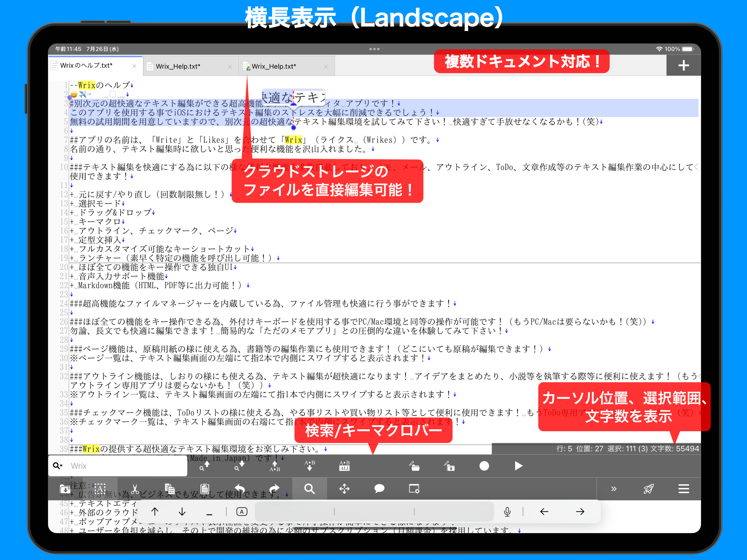Click line 13 text 選択モード
The width and height of the screenshot is (747, 560).
click(x=99, y=203)
